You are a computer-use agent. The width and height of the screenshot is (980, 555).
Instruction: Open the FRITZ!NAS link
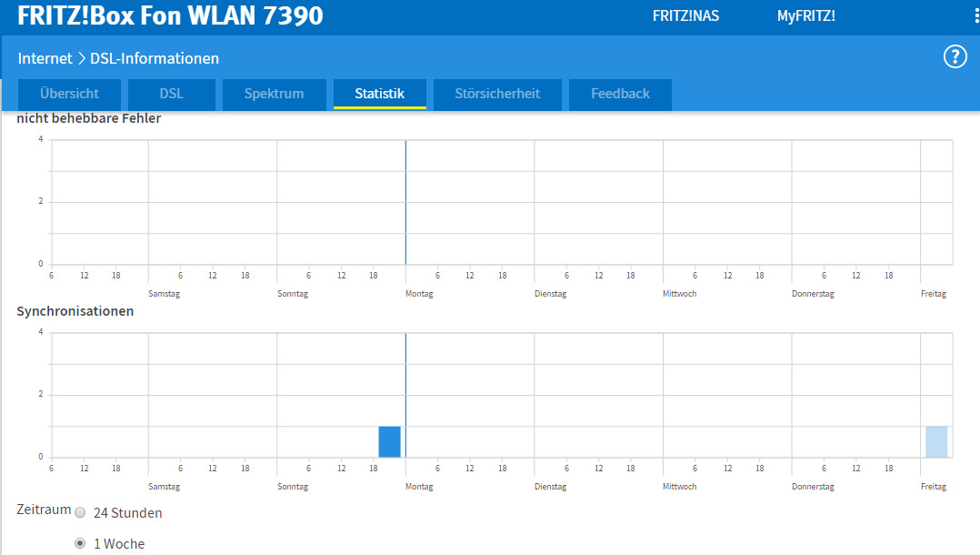pyautogui.click(x=685, y=15)
